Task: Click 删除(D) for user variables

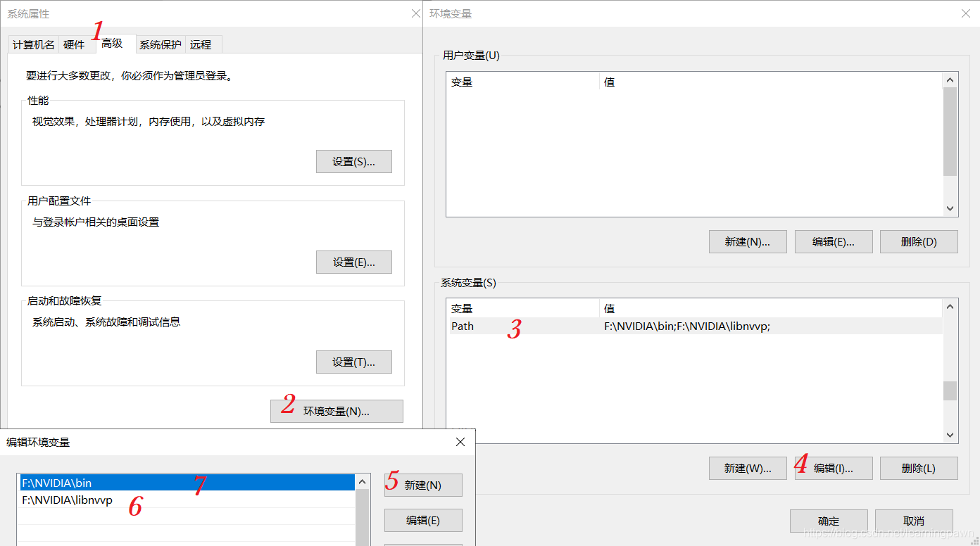Action: pos(919,241)
